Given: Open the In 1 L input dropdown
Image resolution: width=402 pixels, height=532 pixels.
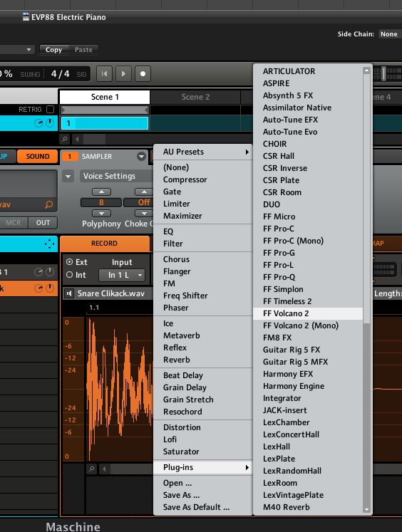Looking at the screenshot, I should 122,275.
